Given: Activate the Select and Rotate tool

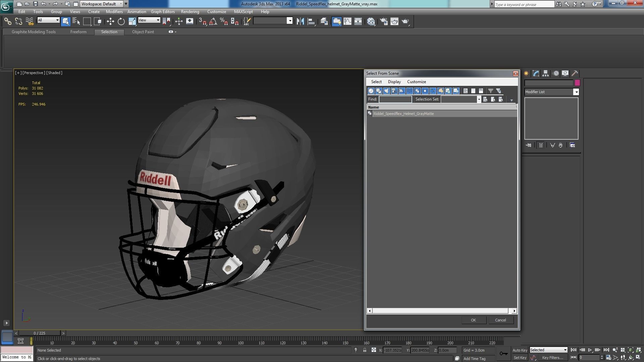Looking at the screenshot, I should [121, 21].
